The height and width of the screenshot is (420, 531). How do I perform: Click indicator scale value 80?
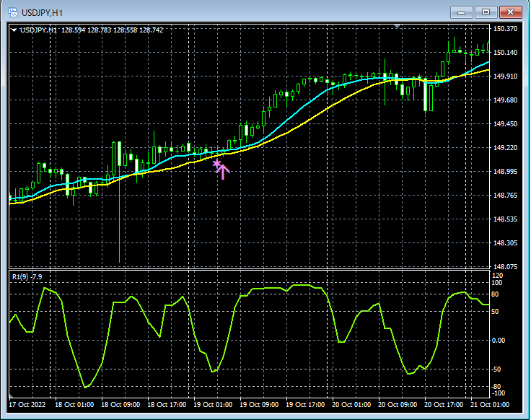coord(495,294)
